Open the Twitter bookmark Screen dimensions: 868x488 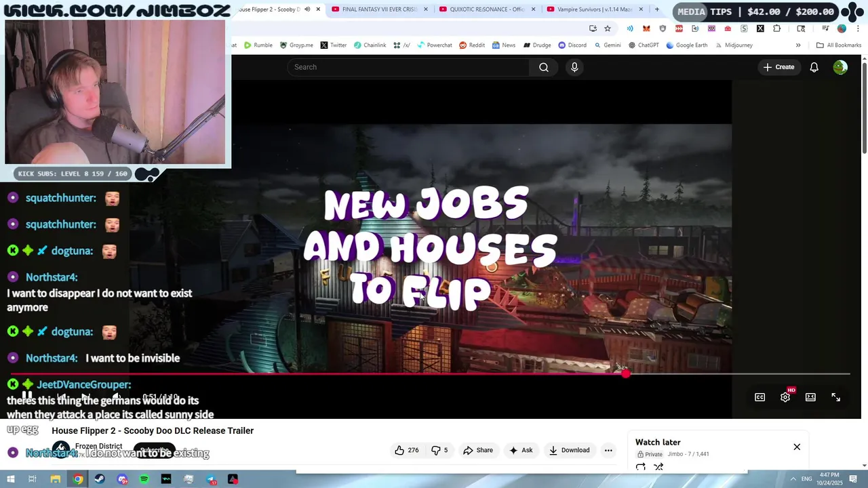[x=334, y=45]
